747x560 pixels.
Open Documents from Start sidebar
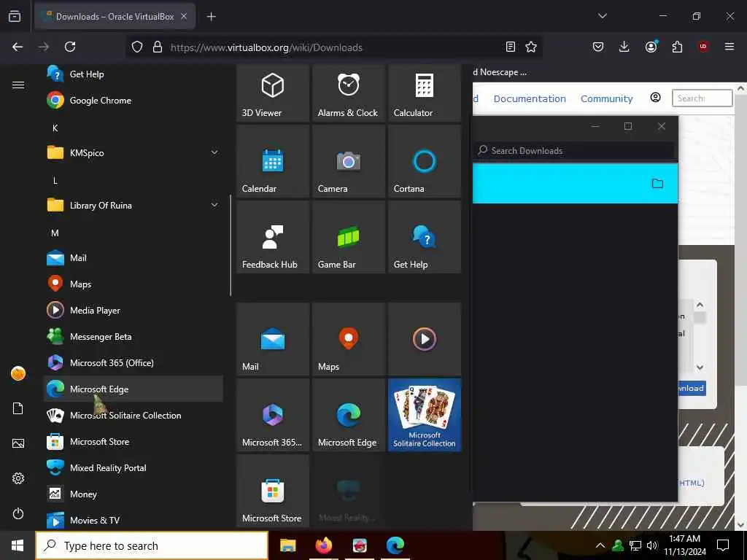[18, 408]
